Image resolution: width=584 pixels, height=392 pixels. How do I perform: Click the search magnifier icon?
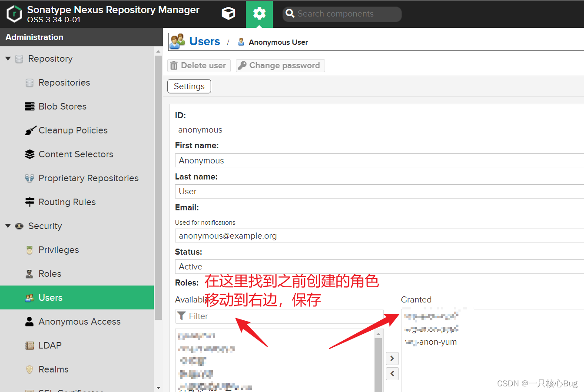[x=290, y=14]
